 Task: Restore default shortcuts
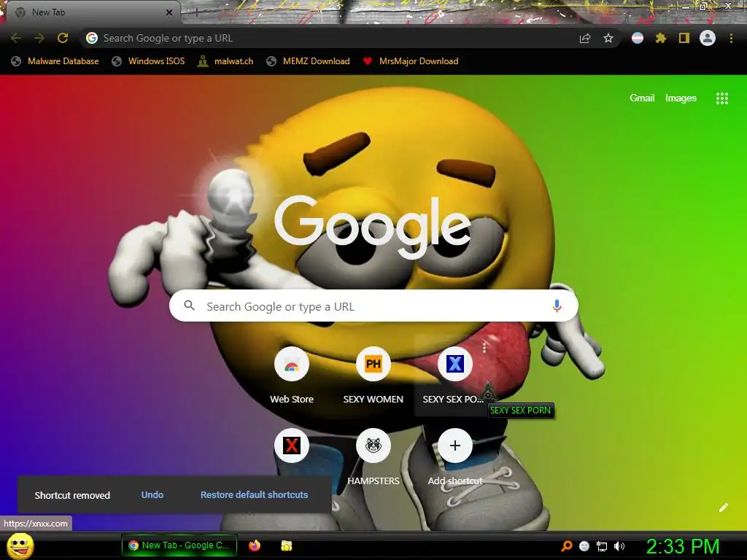coord(254,495)
